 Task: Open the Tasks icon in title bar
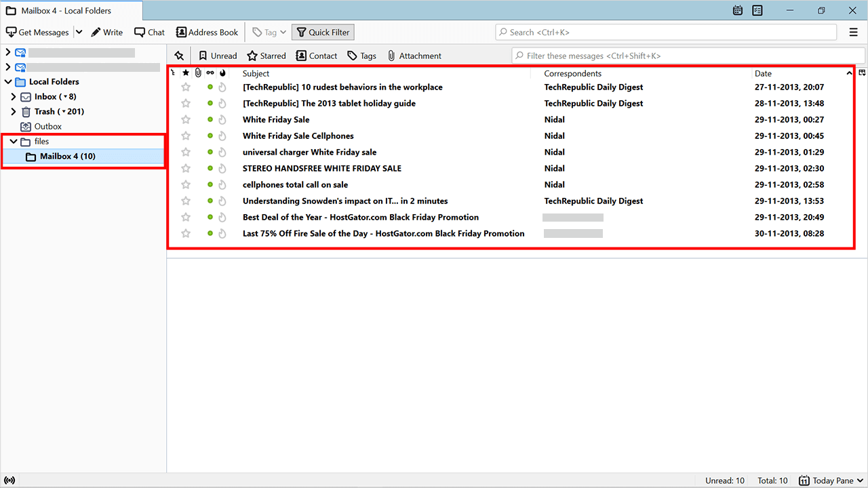(x=757, y=11)
